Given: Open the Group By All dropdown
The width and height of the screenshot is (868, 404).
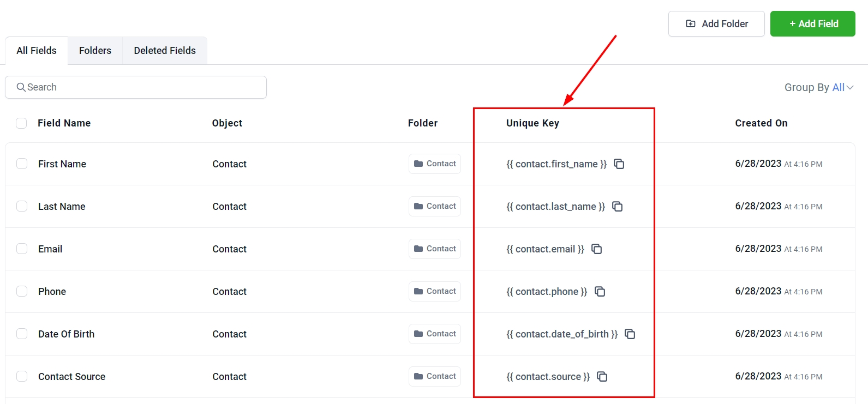Looking at the screenshot, I should pos(818,87).
